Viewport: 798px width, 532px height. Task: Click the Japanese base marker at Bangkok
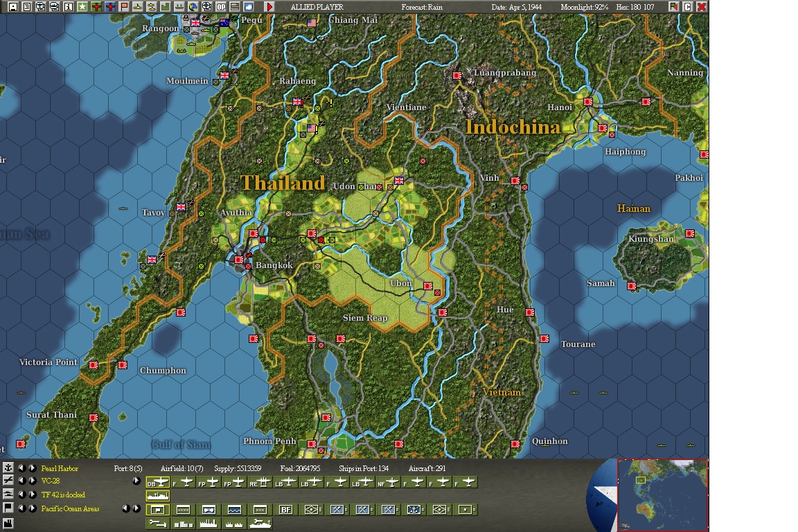pos(239,260)
